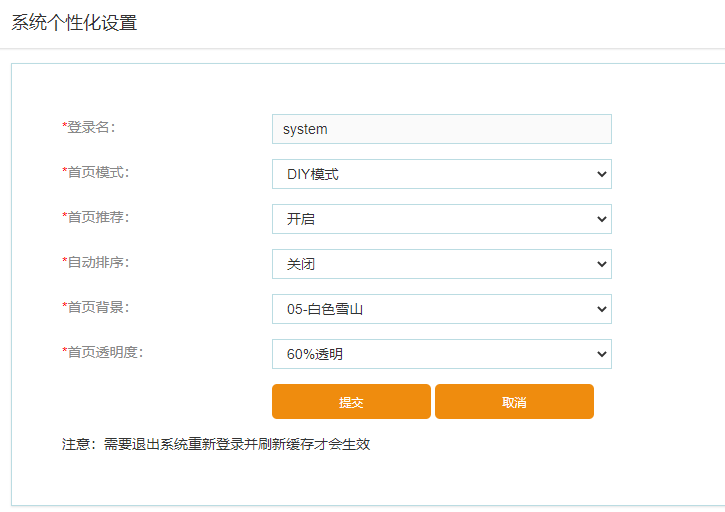The image size is (725, 512).
Task: Click the chevron arrow on 关闭 dropdown
Action: pos(601,264)
